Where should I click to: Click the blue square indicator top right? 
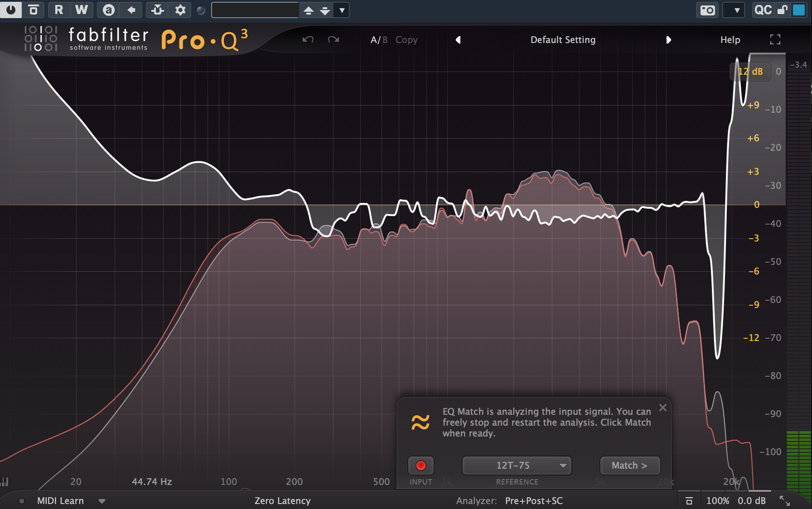pyautogui.click(x=799, y=10)
